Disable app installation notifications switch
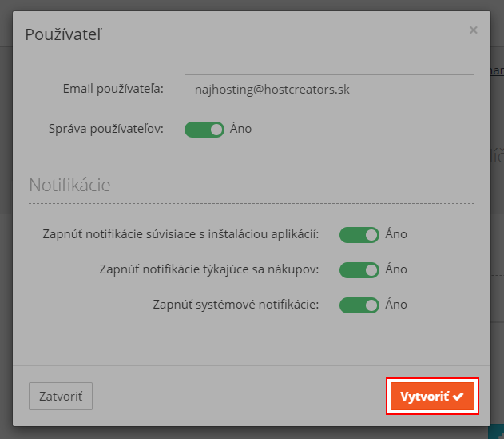This screenshot has width=504, height=439. click(x=359, y=234)
